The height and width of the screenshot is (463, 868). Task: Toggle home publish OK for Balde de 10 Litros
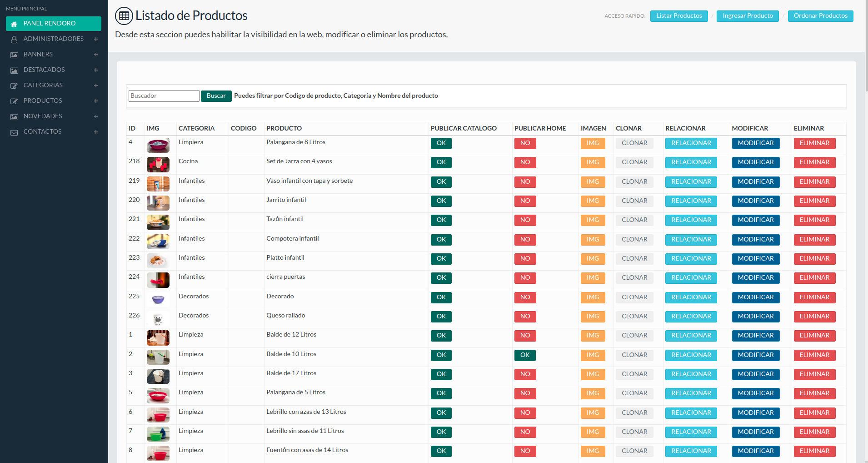525,355
